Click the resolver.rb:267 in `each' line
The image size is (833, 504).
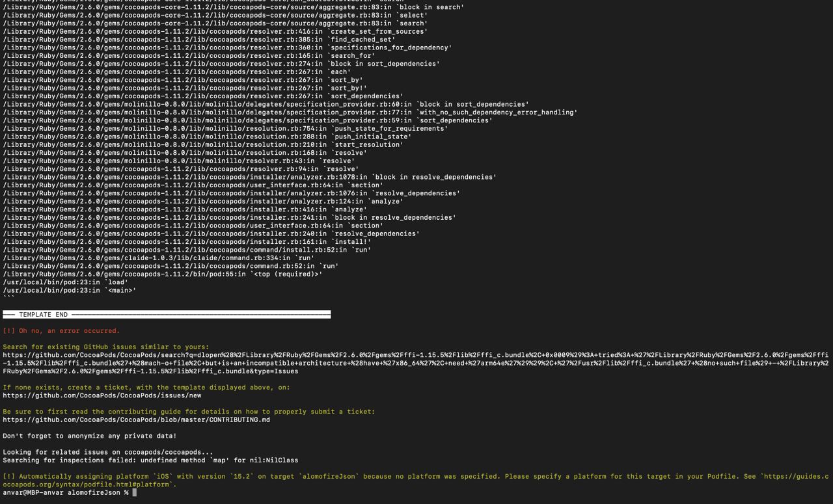(176, 72)
